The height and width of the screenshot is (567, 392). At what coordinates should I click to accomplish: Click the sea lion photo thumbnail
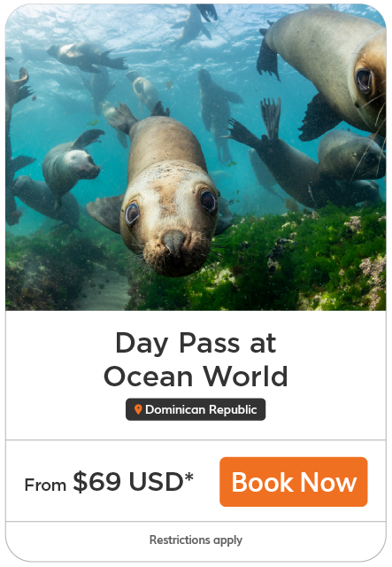point(196,157)
